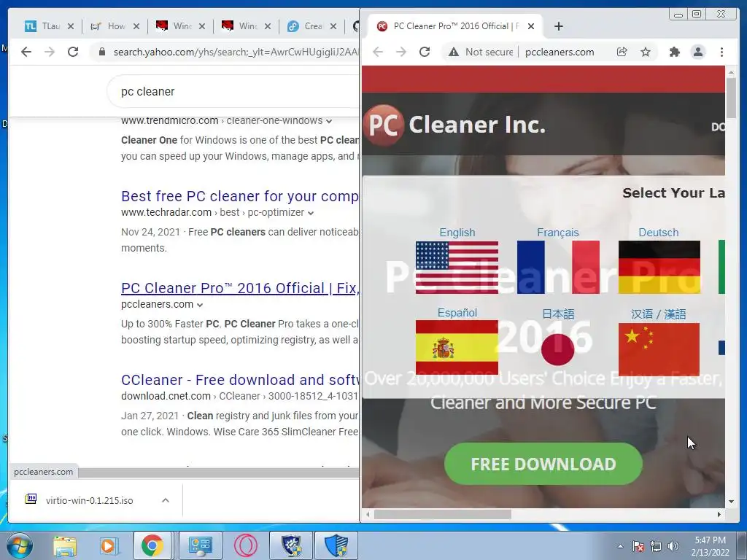The width and height of the screenshot is (747, 560).
Task: Click the pccleaners.com horizontal scrollbar thumb
Action: click(x=443, y=514)
